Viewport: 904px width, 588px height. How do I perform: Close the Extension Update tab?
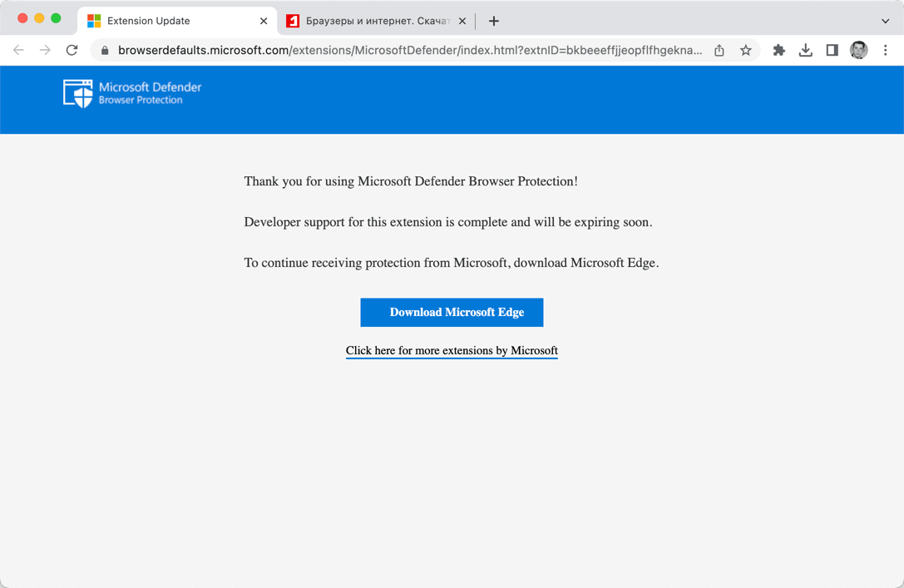click(x=264, y=21)
